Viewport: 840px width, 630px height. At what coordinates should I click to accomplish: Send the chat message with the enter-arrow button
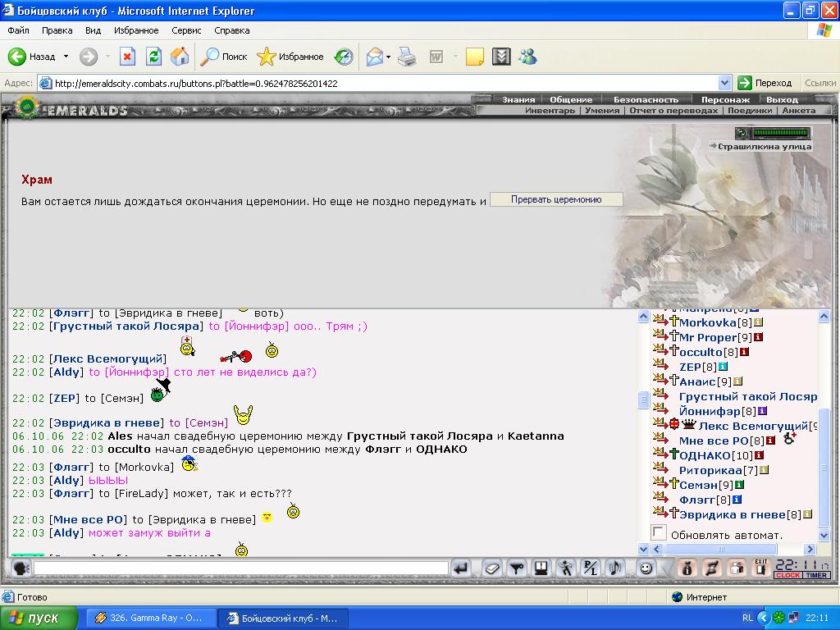461,568
